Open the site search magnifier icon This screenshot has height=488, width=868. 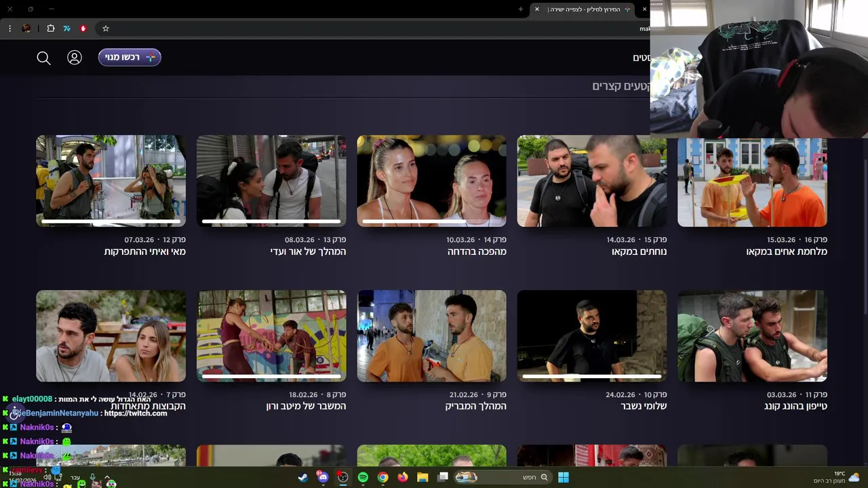coord(43,58)
